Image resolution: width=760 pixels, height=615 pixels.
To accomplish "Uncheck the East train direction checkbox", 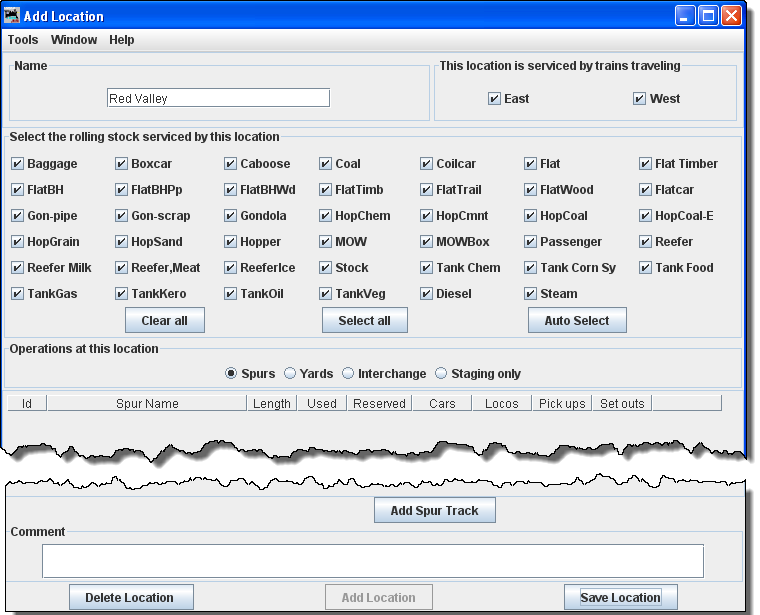I will coord(494,99).
